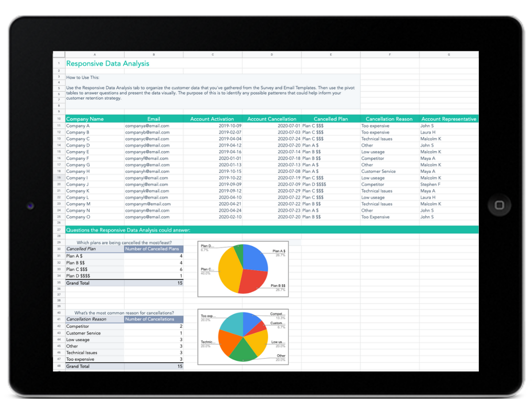Select column G header
This screenshot has height=399, width=532.
pyautogui.click(x=449, y=55)
